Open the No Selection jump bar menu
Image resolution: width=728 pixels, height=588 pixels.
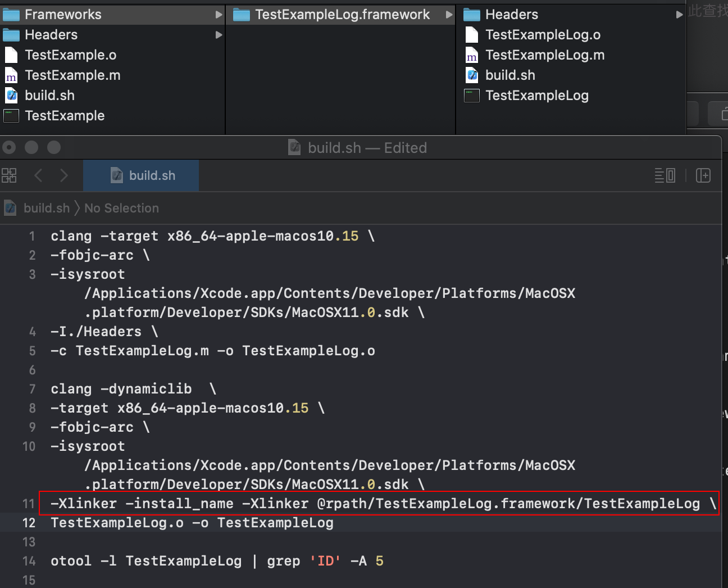121,208
